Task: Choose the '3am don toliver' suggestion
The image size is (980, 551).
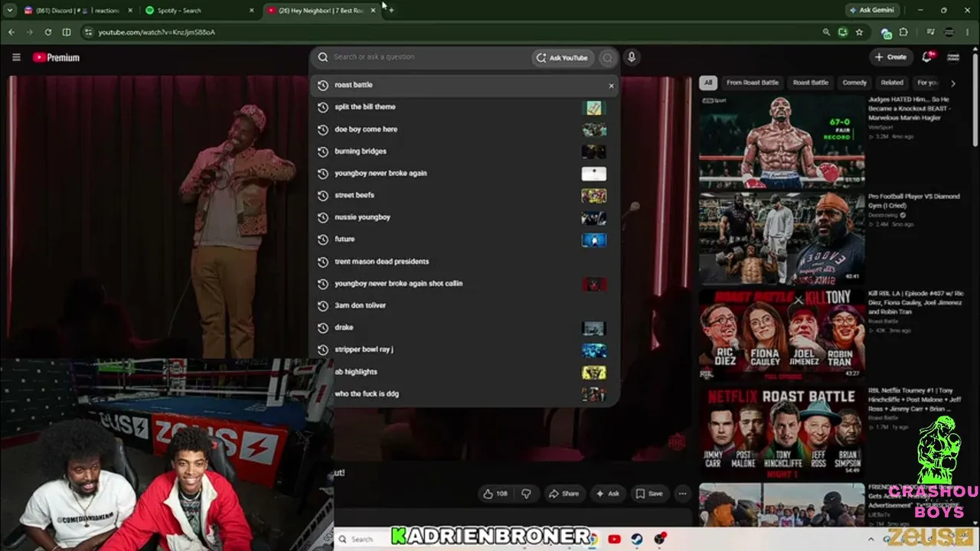Action: (465, 305)
